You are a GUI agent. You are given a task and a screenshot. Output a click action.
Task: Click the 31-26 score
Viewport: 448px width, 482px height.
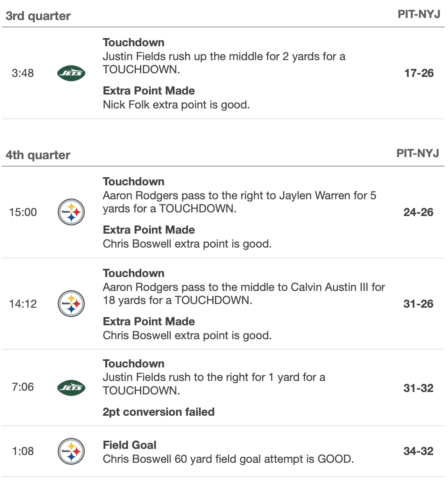click(x=418, y=304)
